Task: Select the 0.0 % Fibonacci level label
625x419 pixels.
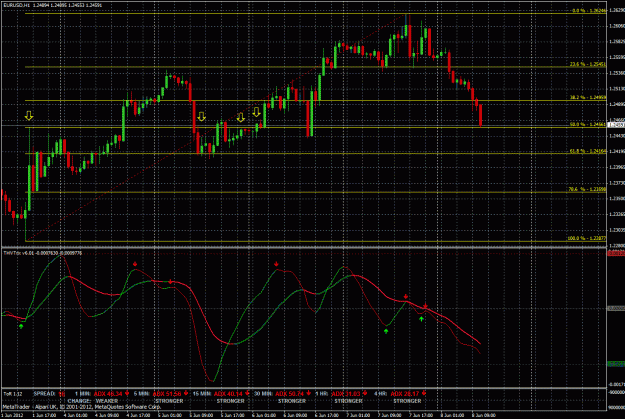Action: pos(589,11)
